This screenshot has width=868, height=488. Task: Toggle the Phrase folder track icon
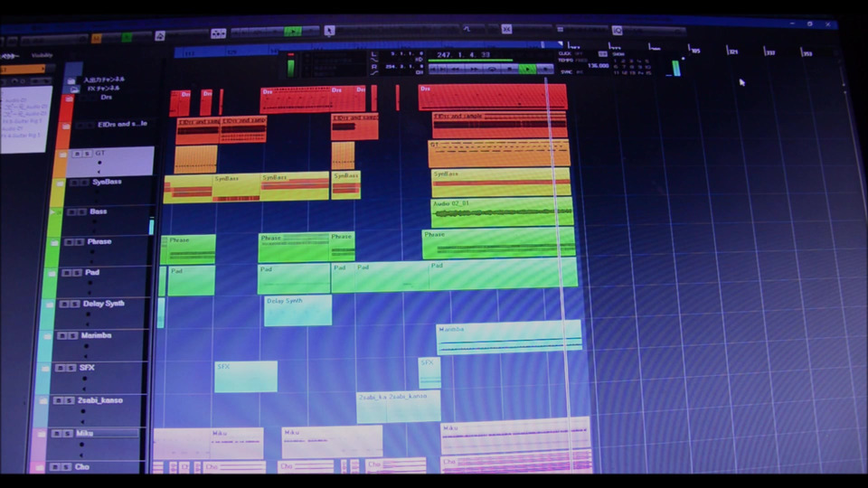click(x=53, y=243)
